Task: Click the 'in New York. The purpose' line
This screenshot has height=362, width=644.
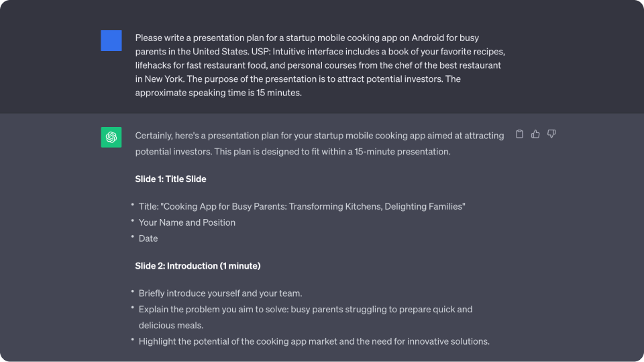Action: 298,79
